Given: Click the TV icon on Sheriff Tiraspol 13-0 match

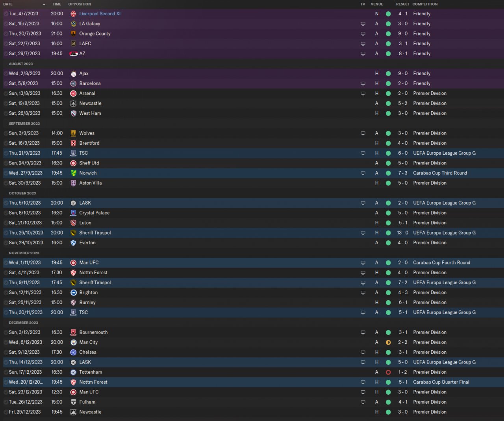Looking at the screenshot, I should 363,233.
